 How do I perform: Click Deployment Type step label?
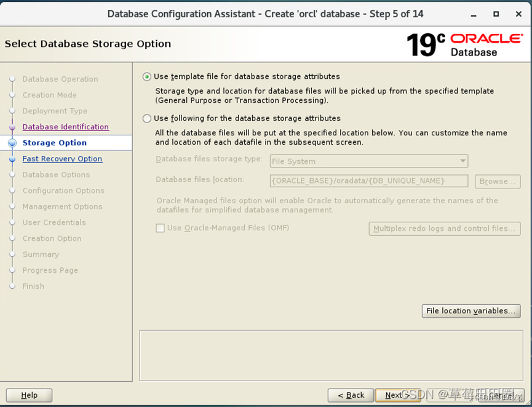pos(55,111)
